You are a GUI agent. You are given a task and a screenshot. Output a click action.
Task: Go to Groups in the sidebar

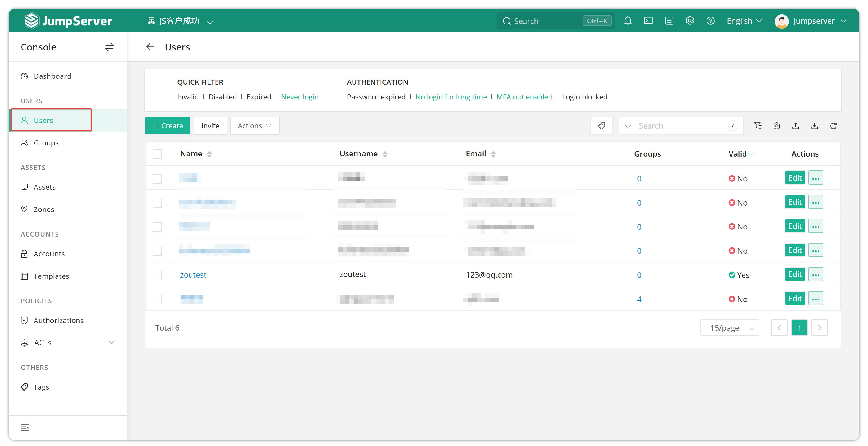pos(46,143)
